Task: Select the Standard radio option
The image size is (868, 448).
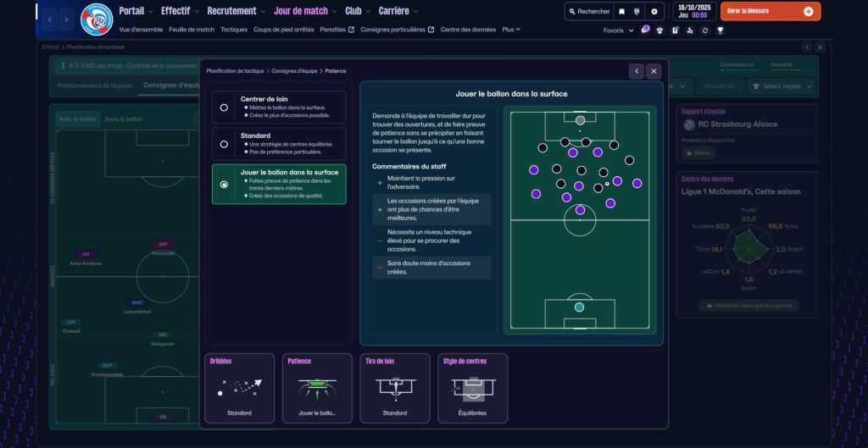Action: click(x=224, y=144)
